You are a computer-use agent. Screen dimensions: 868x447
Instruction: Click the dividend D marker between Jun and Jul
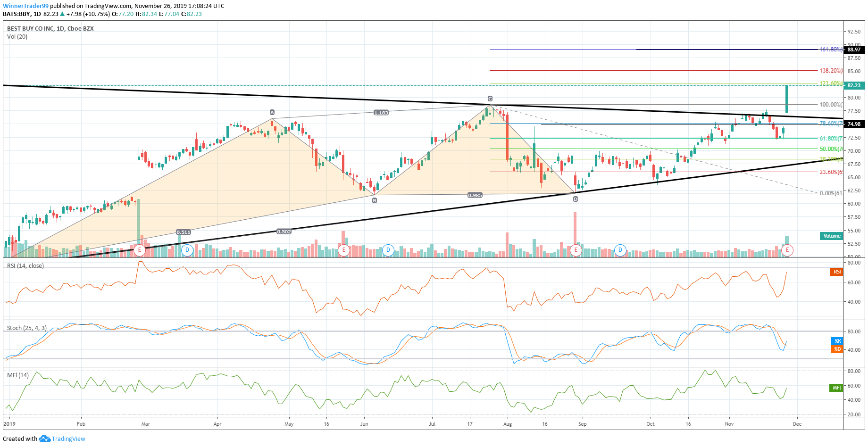tap(388, 250)
